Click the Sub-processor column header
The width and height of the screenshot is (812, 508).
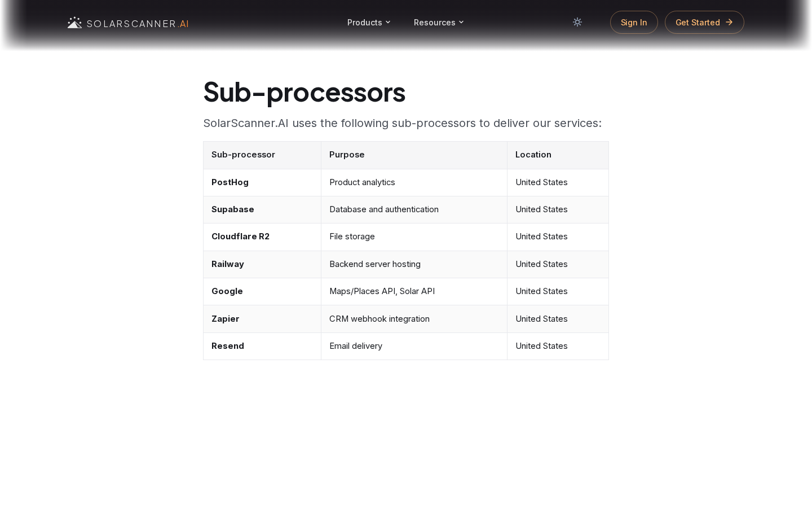262,155
